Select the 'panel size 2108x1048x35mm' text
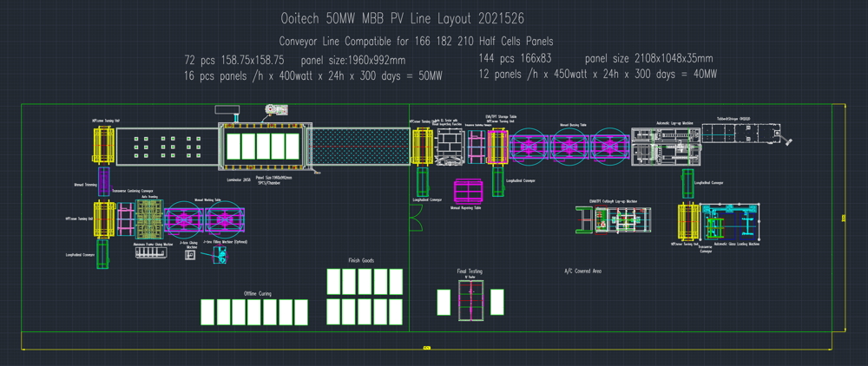Image resolution: width=868 pixels, height=366 pixels. [x=648, y=59]
